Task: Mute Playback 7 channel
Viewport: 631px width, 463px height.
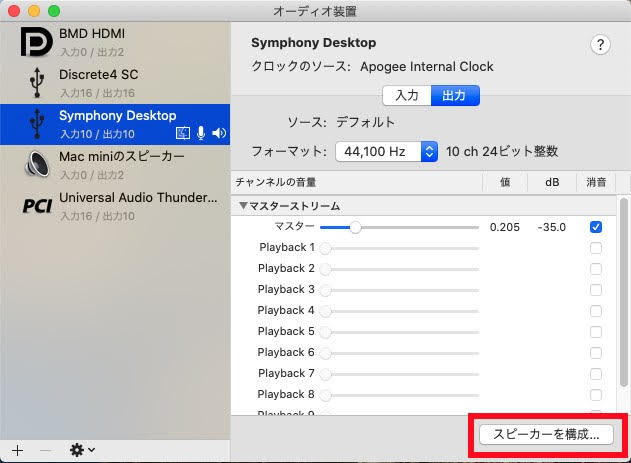Action: (596, 374)
